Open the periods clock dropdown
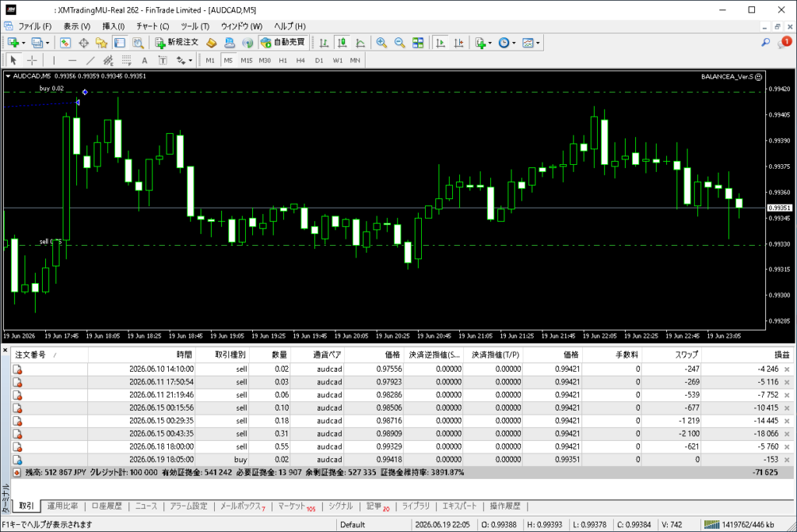The image size is (797, 532). [507, 43]
